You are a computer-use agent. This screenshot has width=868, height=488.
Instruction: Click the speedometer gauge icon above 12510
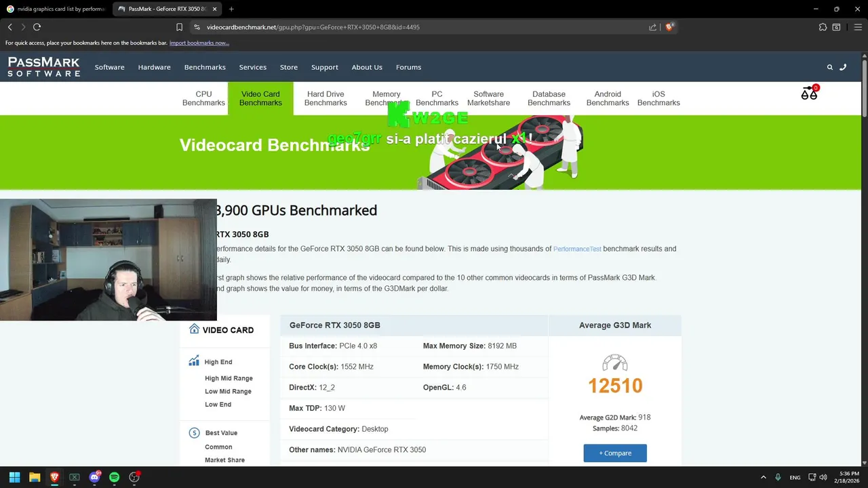(x=615, y=362)
